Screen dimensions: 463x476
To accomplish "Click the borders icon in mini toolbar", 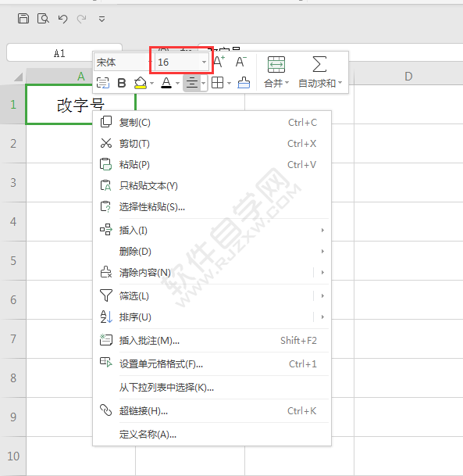I will (217, 82).
